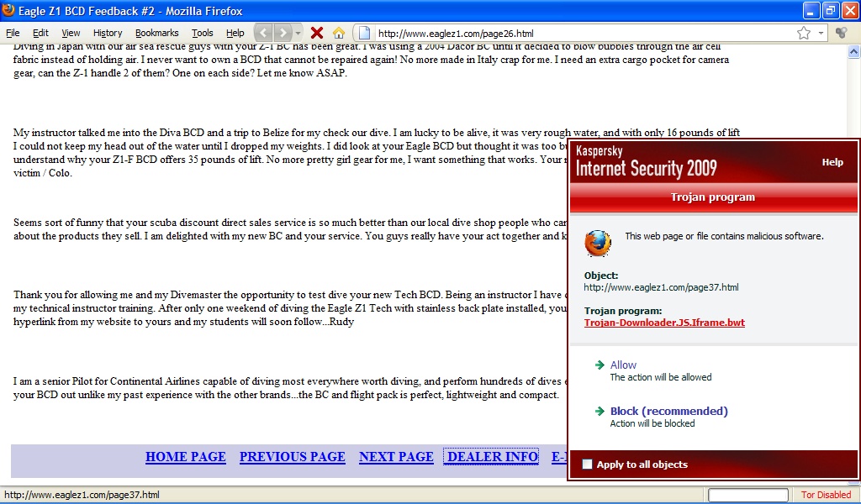
Task: Choose Allow in the Kaspersky alert
Action: pos(623,365)
